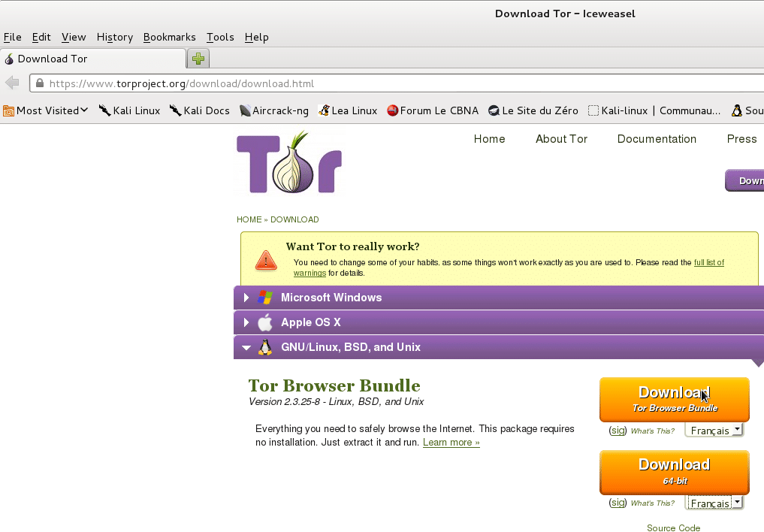Click What's This? under 64-bit button
The width and height of the screenshot is (764, 532).
[x=652, y=503]
